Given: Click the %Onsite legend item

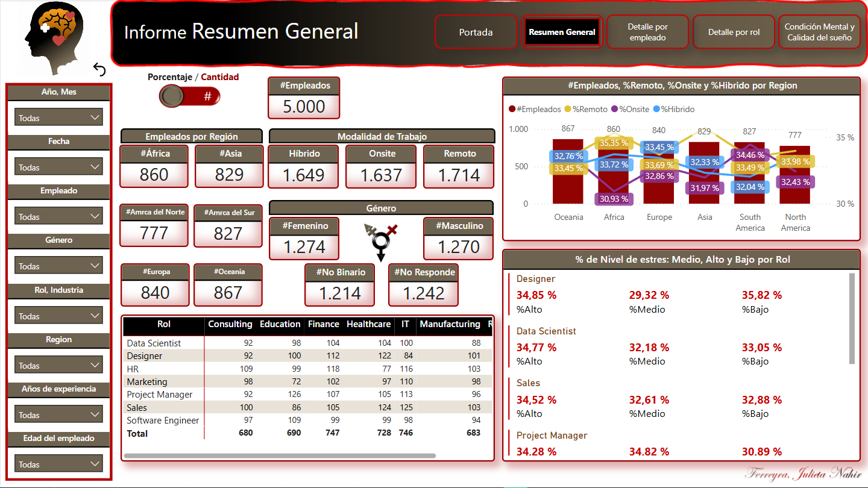Looking at the screenshot, I should tap(631, 109).
